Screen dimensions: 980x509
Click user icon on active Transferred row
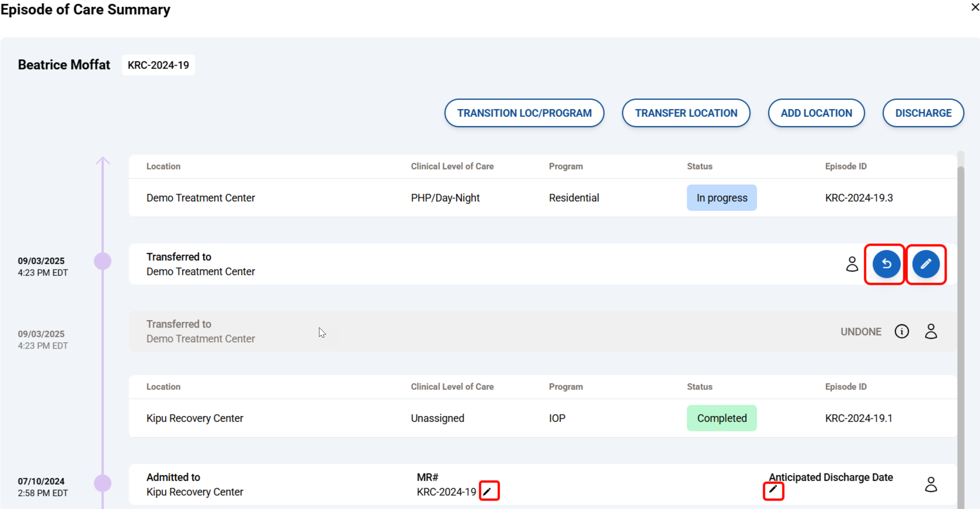tap(852, 264)
